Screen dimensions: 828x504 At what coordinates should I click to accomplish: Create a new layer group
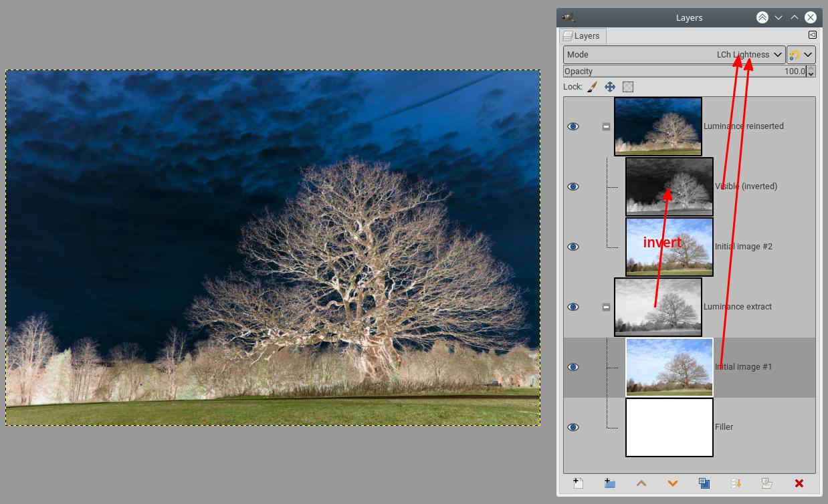609,483
